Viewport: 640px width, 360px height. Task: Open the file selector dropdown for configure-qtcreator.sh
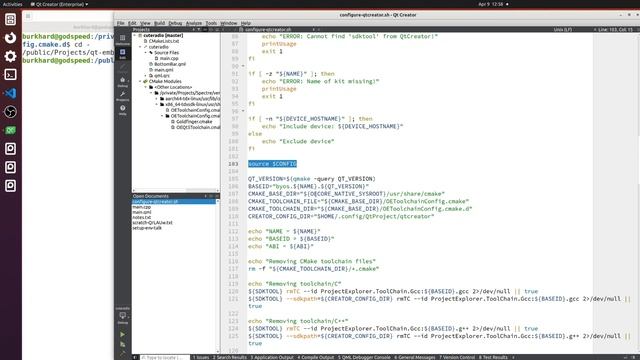pos(313,29)
